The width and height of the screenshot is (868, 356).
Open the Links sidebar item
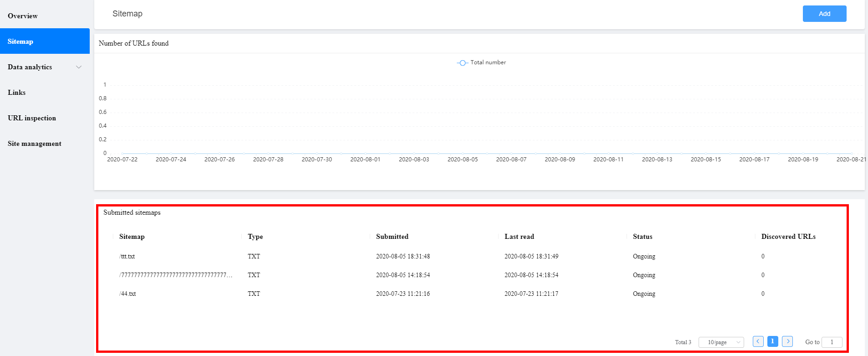[x=45, y=93]
